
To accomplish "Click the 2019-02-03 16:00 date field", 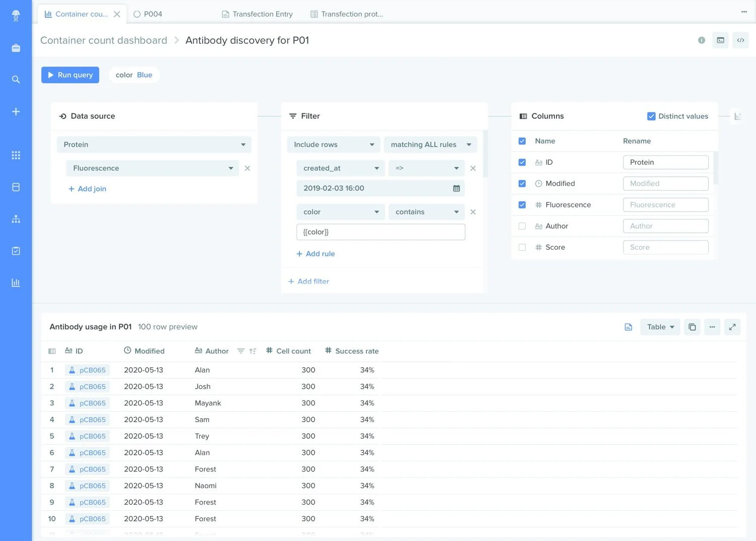I will pos(381,188).
